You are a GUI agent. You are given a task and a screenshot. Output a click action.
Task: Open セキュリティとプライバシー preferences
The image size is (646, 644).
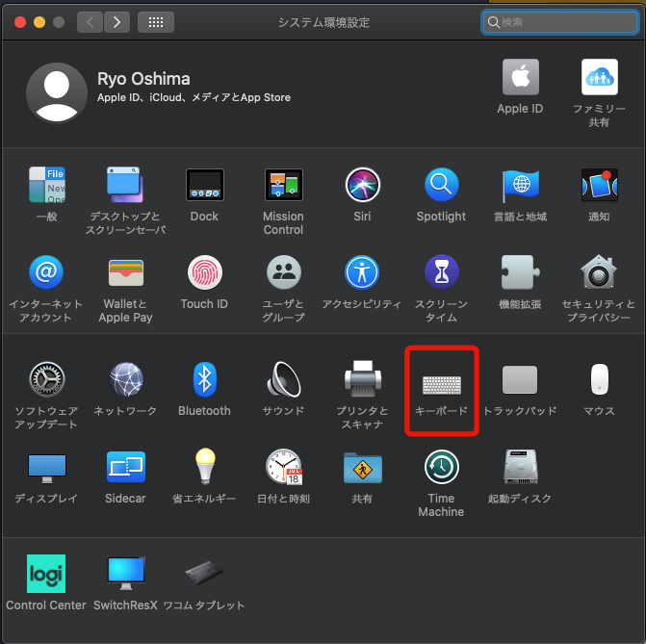pyautogui.click(x=599, y=272)
